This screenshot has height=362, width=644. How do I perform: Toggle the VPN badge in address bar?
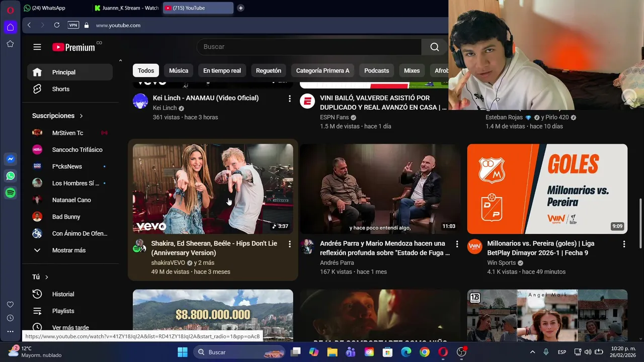pyautogui.click(x=73, y=25)
